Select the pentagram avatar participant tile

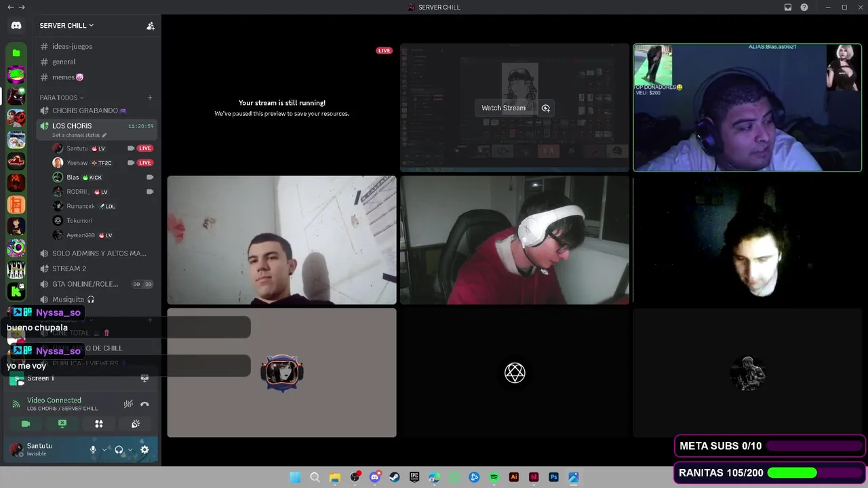515,373
